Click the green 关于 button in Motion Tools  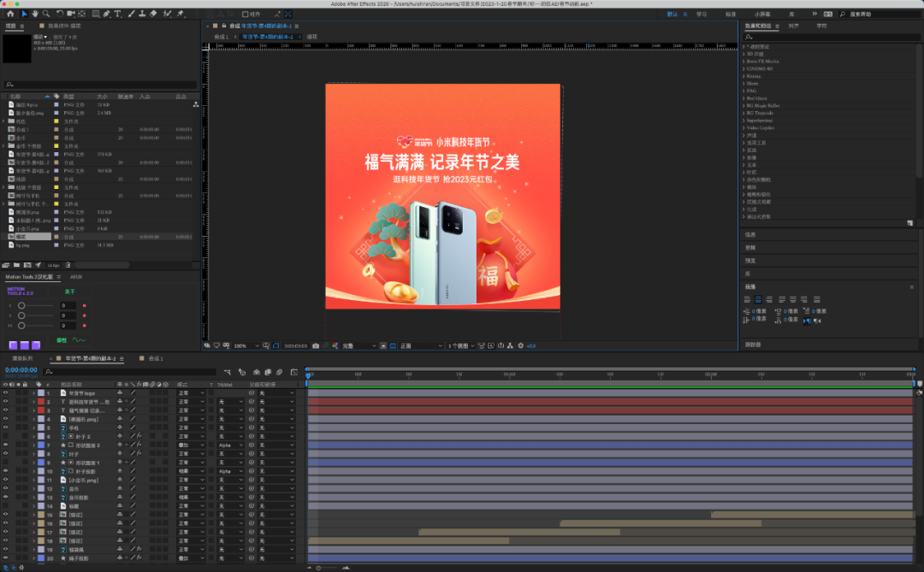click(x=72, y=291)
